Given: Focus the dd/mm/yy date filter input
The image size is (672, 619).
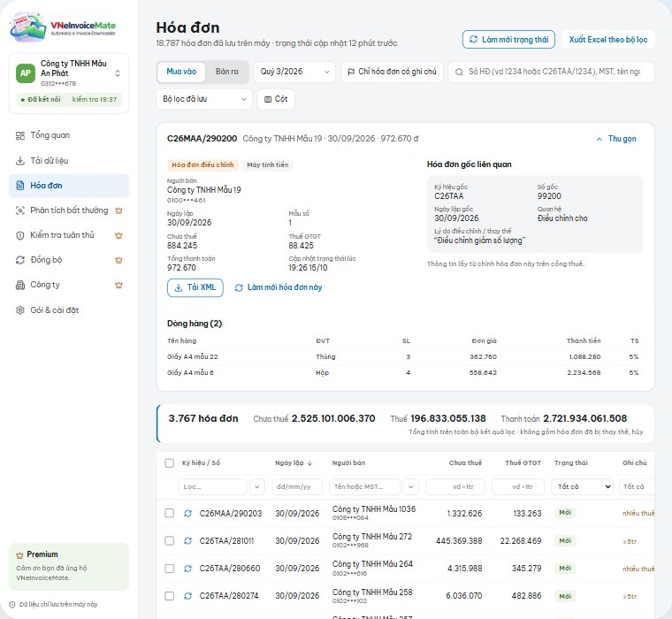Looking at the screenshot, I should click(297, 487).
